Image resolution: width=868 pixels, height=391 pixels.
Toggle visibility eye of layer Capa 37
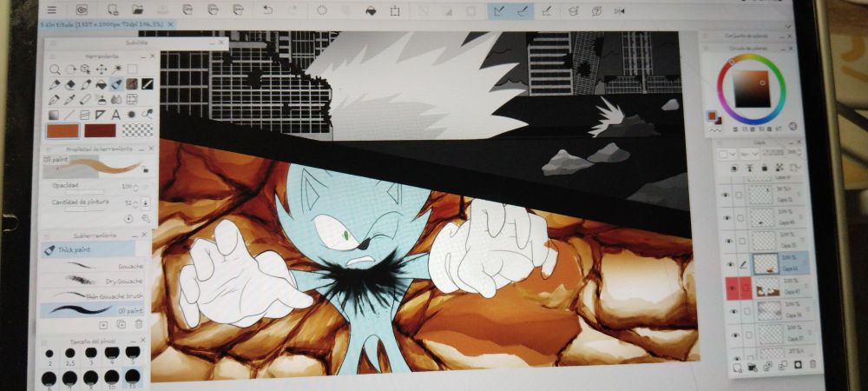(x=736, y=335)
